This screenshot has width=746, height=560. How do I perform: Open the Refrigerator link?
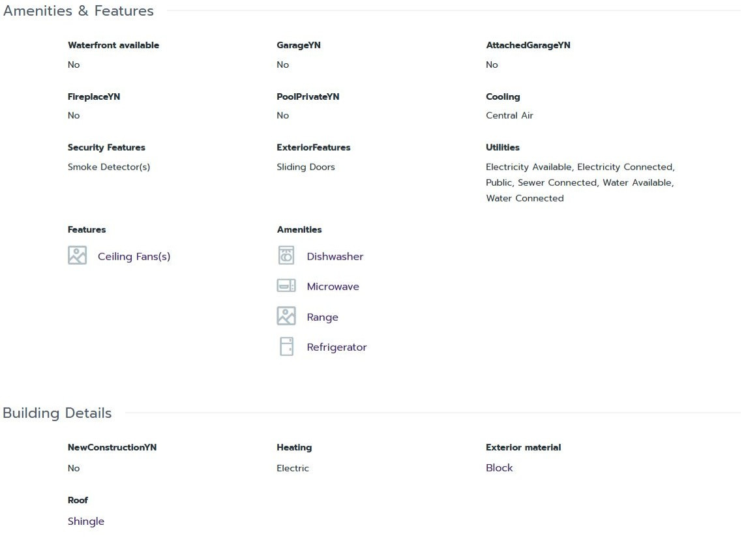pyautogui.click(x=336, y=347)
